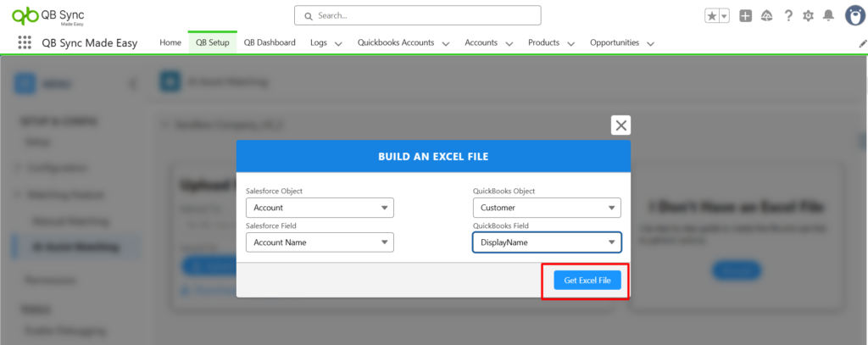Expand the Quickbooks Accounts menu chevron
Image resolution: width=868 pixels, height=345 pixels.
(x=446, y=43)
